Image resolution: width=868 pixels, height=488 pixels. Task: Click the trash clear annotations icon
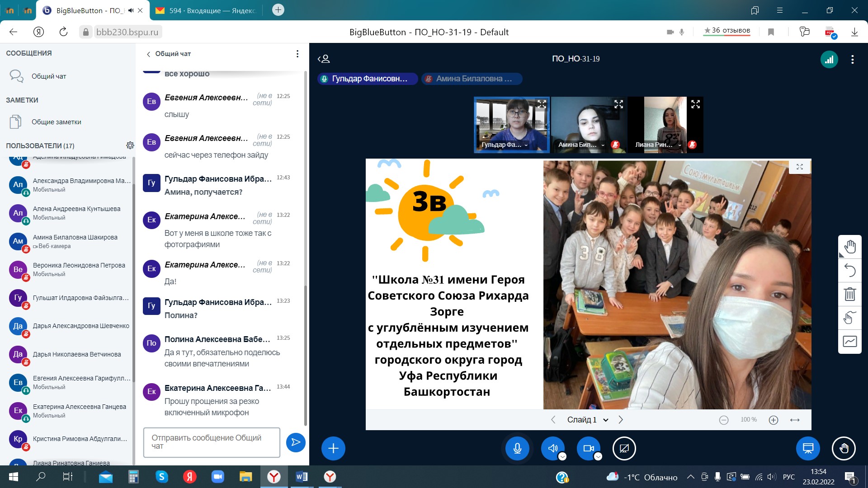coord(850,295)
